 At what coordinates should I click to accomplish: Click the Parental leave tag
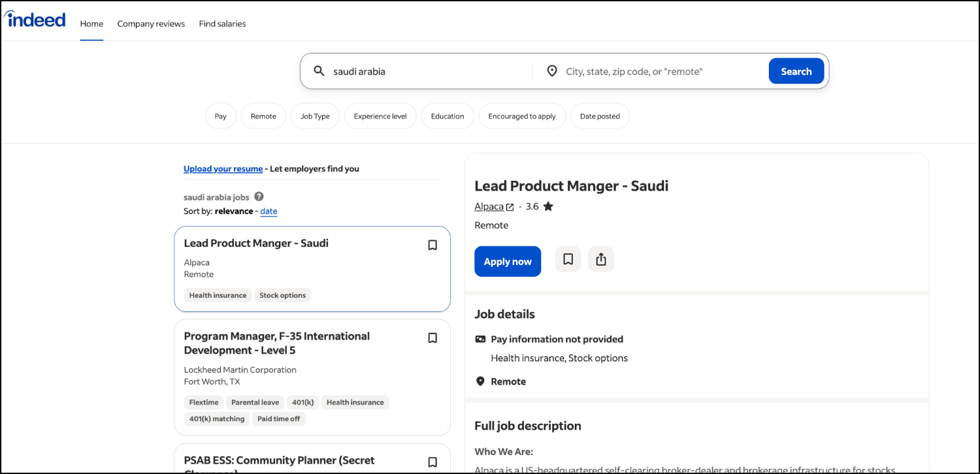pyautogui.click(x=255, y=402)
